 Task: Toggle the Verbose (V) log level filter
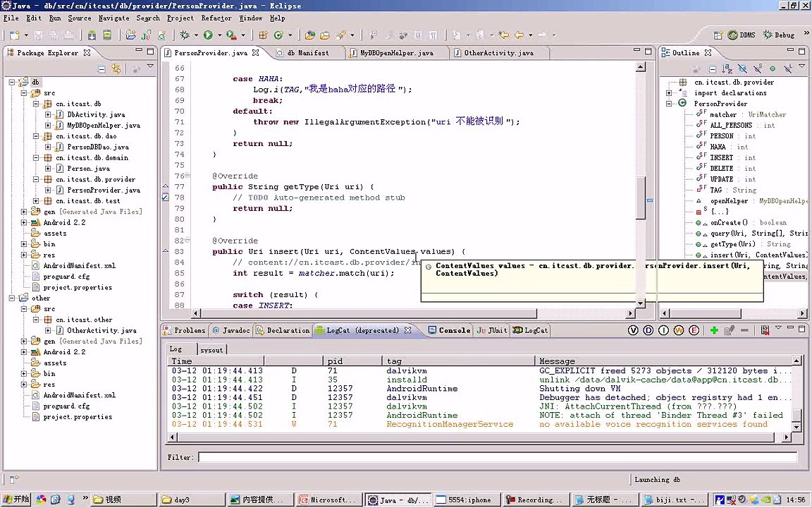(x=633, y=330)
